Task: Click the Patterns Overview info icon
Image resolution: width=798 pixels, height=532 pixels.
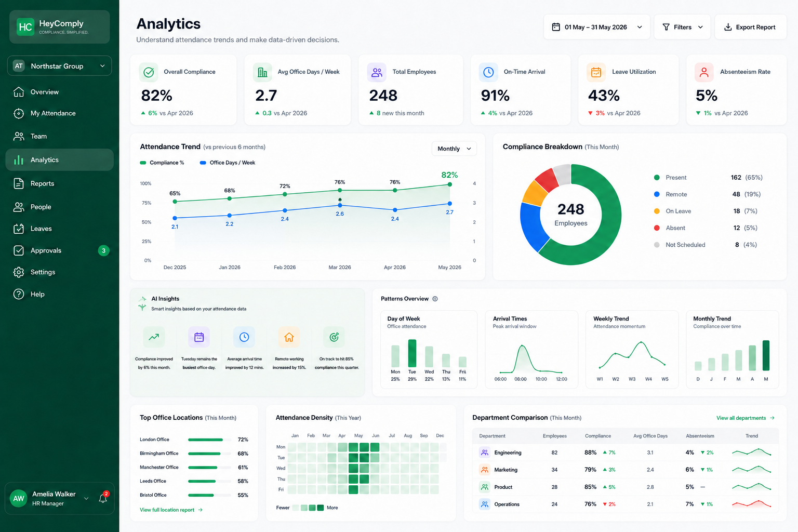Action: coord(435,299)
